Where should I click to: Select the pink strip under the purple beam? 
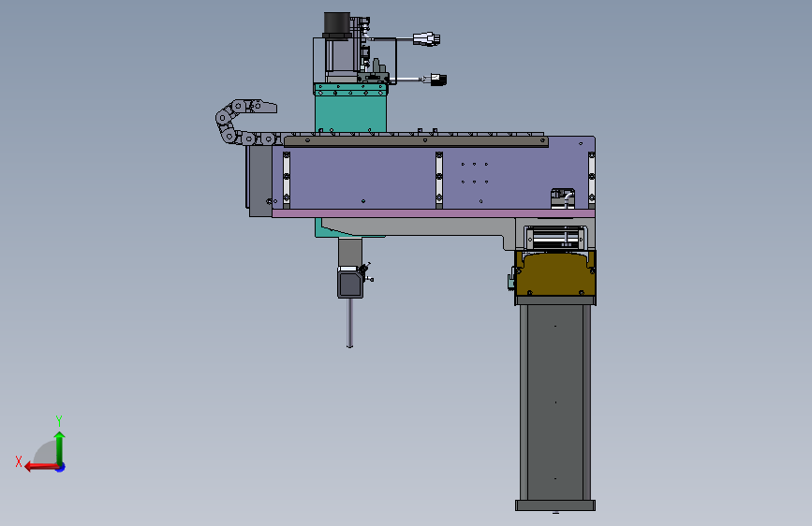point(433,213)
